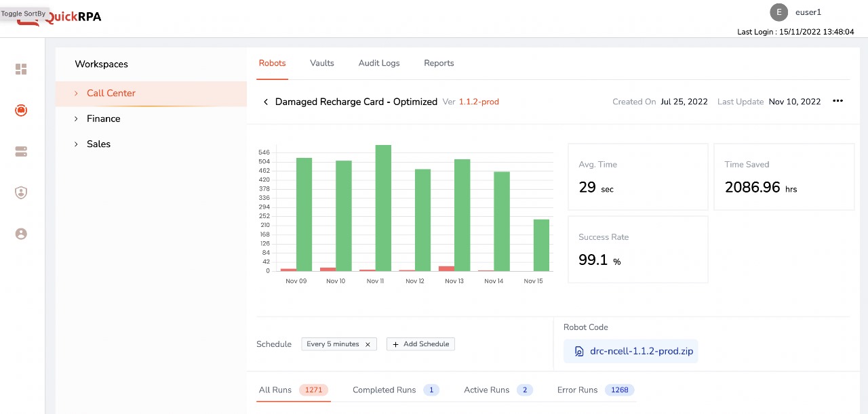
Task: Open the dashboard grid icon in sidebar
Action: 21,69
